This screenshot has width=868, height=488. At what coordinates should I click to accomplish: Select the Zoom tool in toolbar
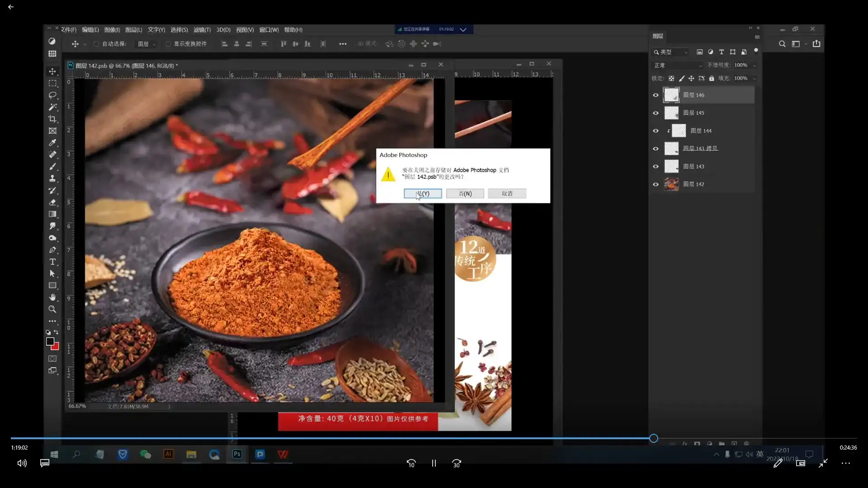[x=52, y=310]
